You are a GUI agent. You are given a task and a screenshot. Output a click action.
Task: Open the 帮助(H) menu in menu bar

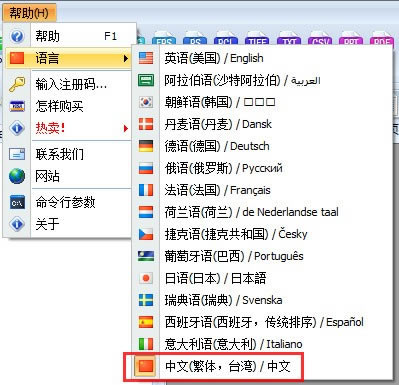tap(29, 13)
